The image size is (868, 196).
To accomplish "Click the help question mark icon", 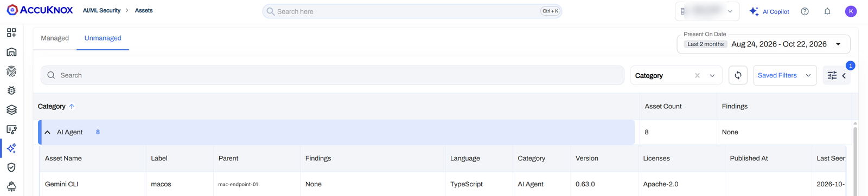I will (x=805, y=11).
